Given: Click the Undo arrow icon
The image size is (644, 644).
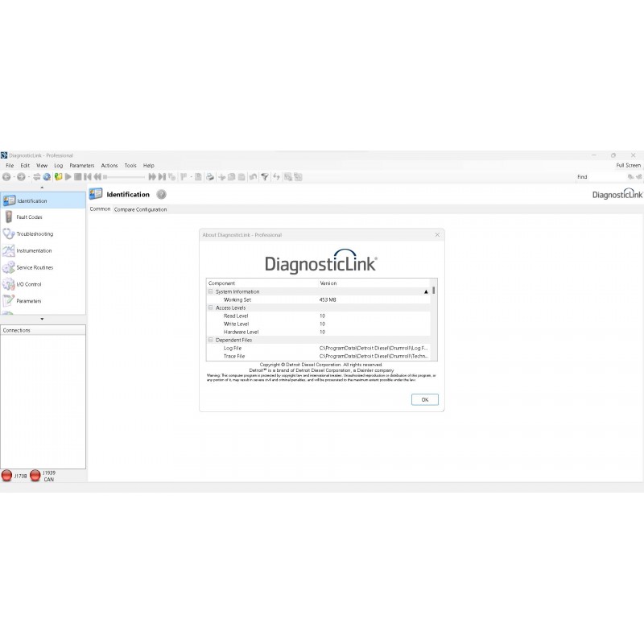Looking at the screenshot, I should click(x=253, y=177).
